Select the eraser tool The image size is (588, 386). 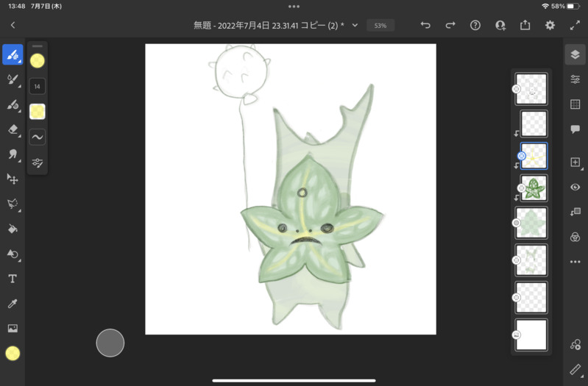coord(13,129)
